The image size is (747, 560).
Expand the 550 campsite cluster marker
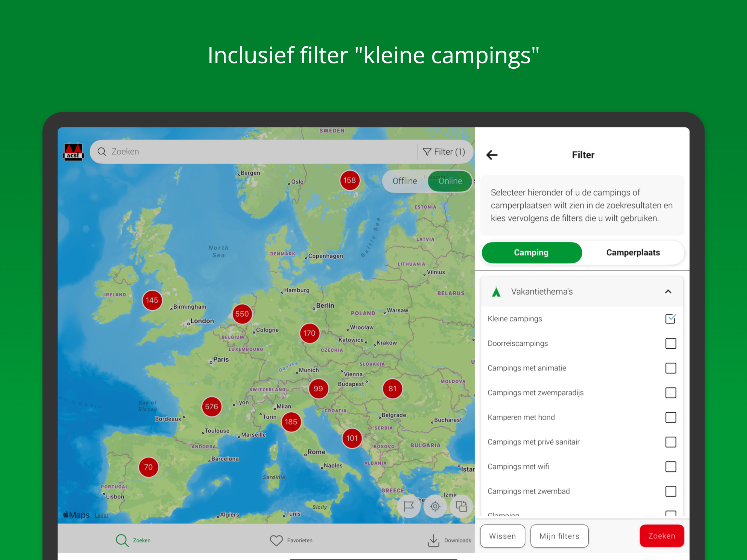tap(242, 314)
